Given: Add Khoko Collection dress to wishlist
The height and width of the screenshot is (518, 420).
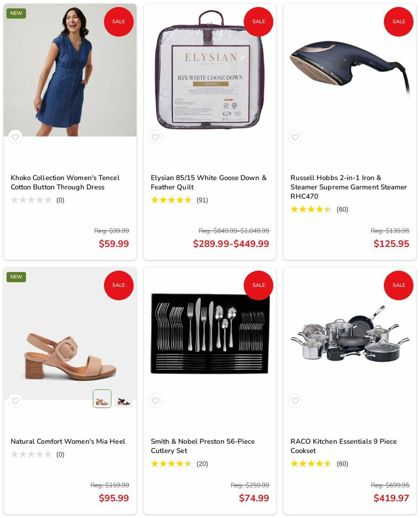Looking at the screenshot, I should tap(15, 137).
